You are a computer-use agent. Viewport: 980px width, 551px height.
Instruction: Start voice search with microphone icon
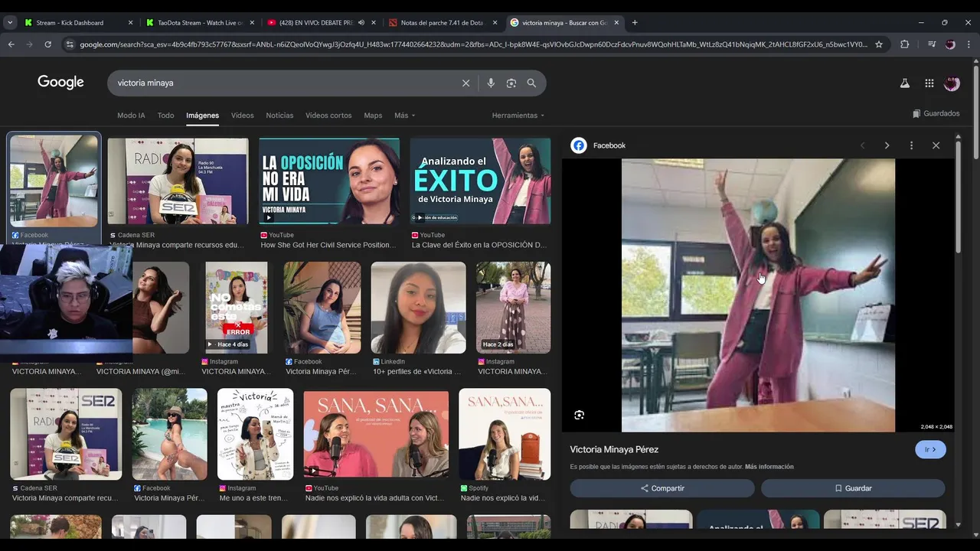(x=491, y=83)
